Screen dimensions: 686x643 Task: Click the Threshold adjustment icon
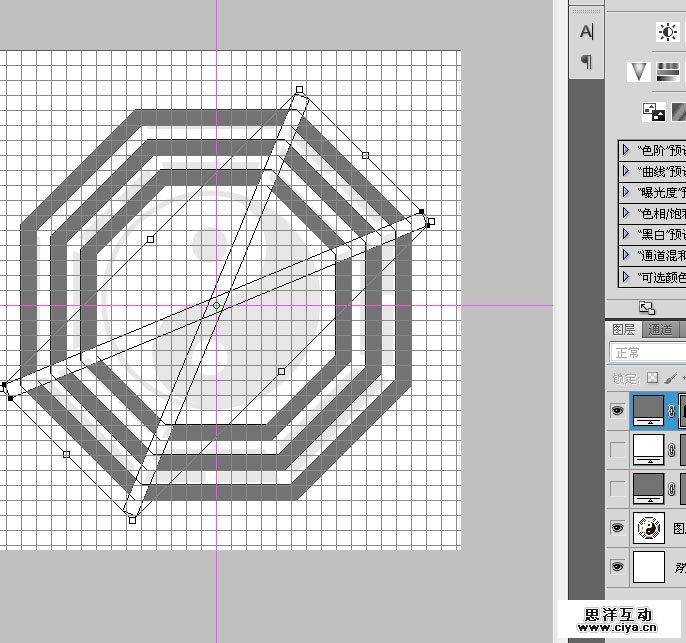coord(654,112)
